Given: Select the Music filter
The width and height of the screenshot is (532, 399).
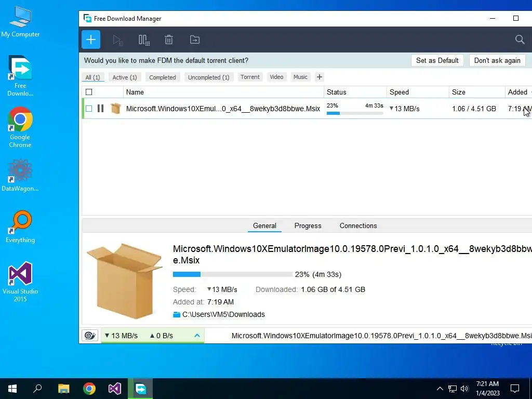Looking at the screenshot, I should click(x=300, y=77).
